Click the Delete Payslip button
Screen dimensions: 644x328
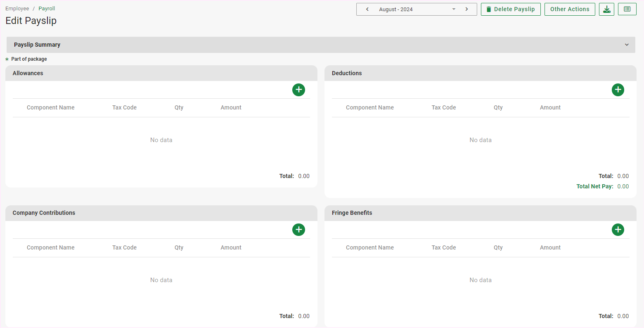click(510, 9)
